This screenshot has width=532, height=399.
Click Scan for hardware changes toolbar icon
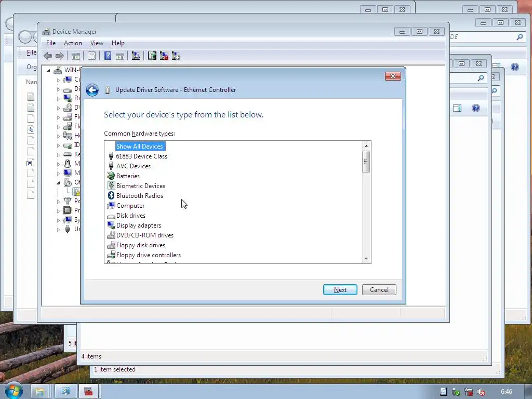click(136, 56)
